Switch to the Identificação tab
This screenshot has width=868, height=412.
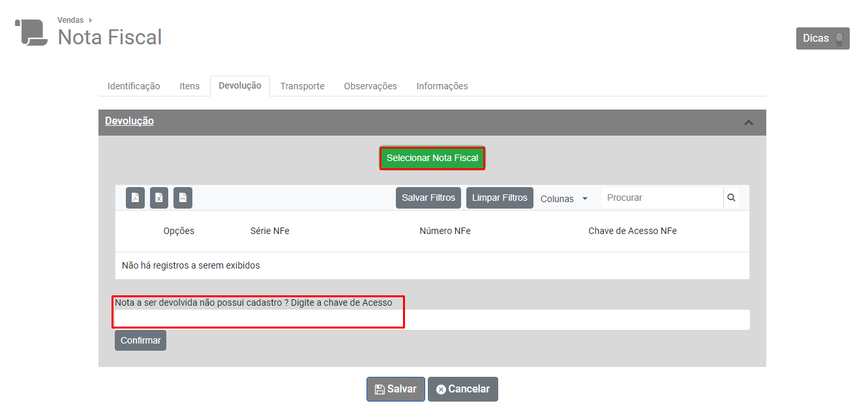[134, 86]
